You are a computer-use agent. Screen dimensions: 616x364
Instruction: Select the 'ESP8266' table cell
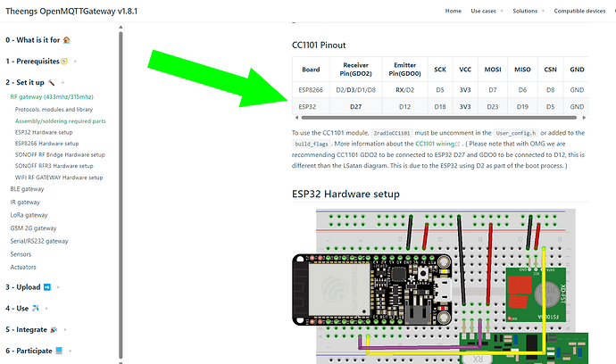311,90
